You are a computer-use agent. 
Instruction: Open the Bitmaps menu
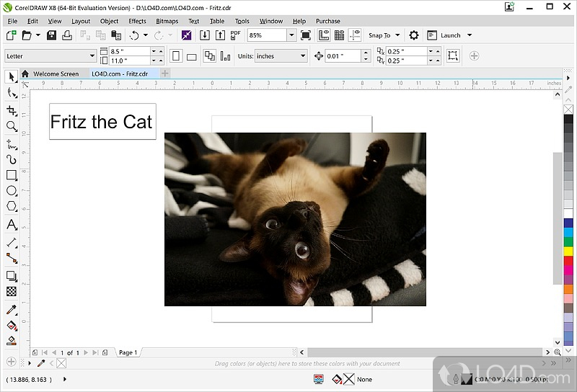point(167,22)
